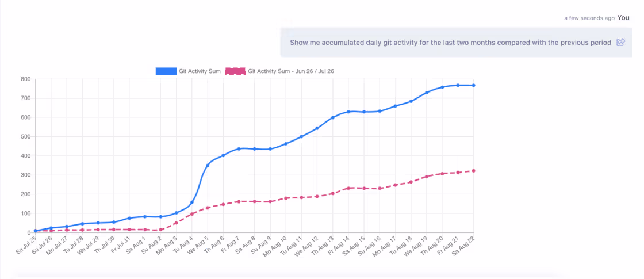Click the 'Mo Jul 27' x-axis label
644x279 pixels.
tap(57, 245)
